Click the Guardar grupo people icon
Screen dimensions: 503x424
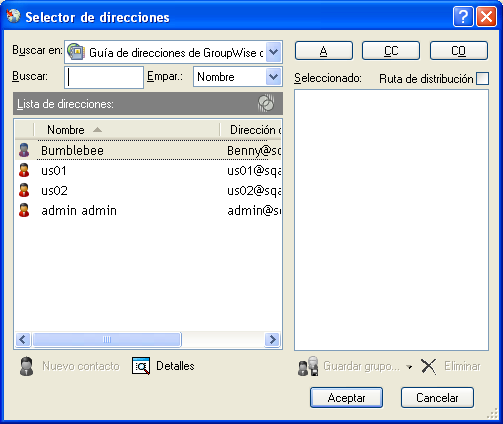coord(308,366)
